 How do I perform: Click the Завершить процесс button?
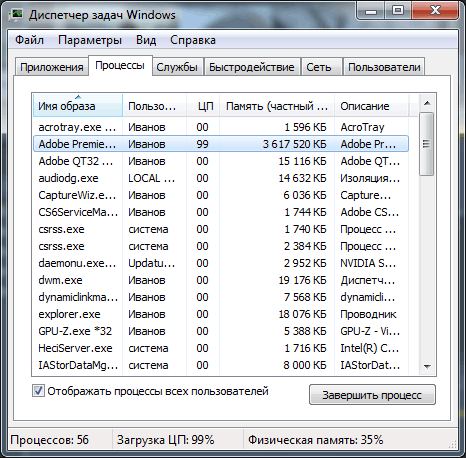click(372, 395)
